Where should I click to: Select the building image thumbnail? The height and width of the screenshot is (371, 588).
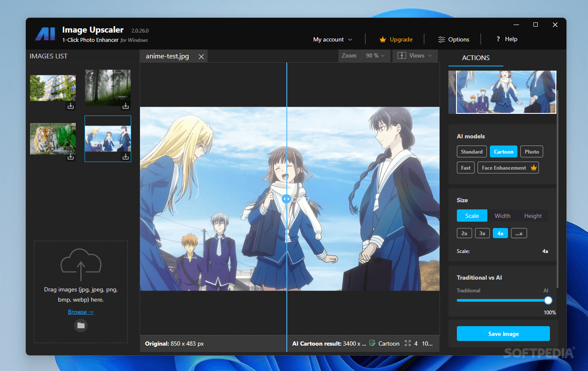[x=53, y=88]
